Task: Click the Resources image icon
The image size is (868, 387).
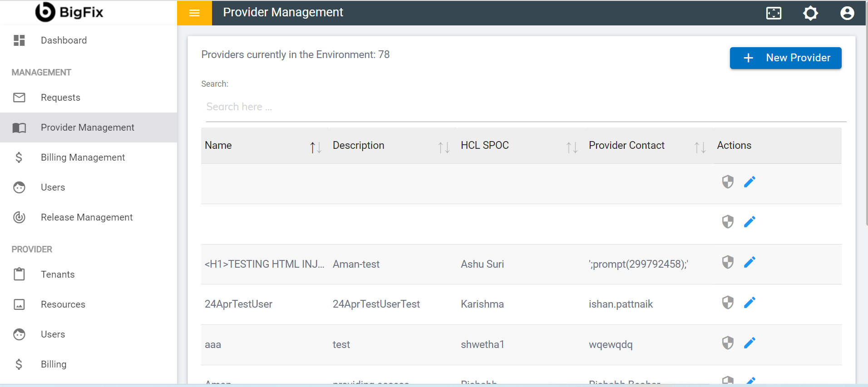Action: point(19,304)
